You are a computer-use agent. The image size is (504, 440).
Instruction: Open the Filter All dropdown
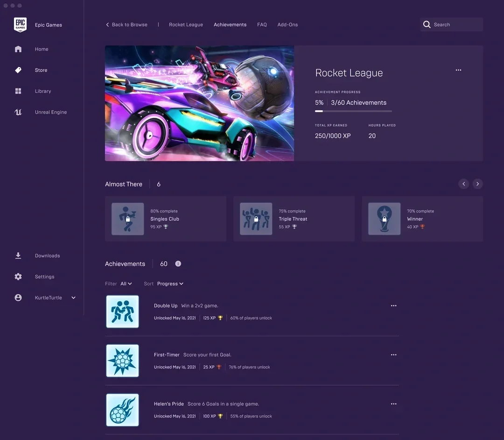[126, 284]
